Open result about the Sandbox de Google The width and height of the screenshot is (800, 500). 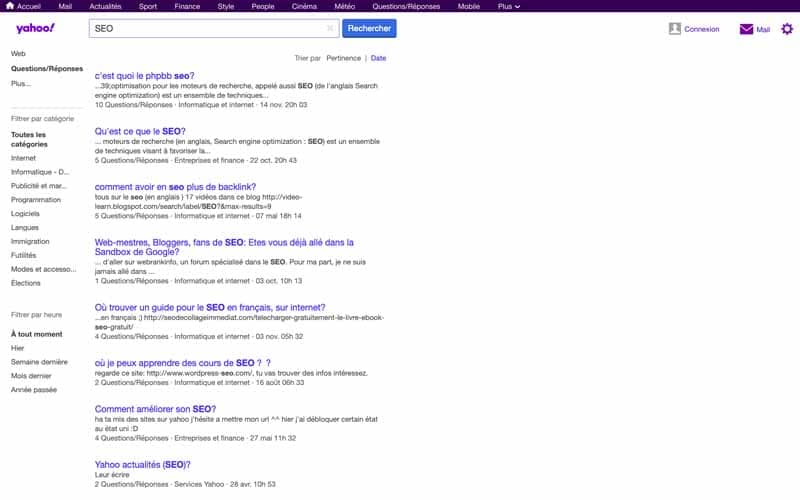pyautogui.click(x=224, y=247)
